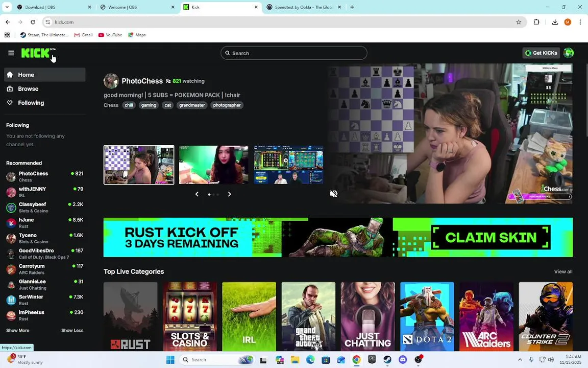
Task: Open the Chess category link
Action: click(111, 105)
